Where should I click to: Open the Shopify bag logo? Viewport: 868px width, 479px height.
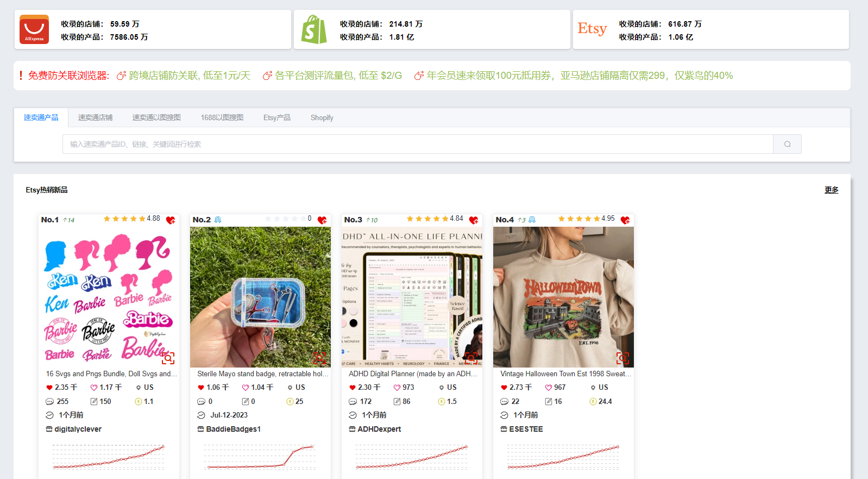tap(314, 29)
